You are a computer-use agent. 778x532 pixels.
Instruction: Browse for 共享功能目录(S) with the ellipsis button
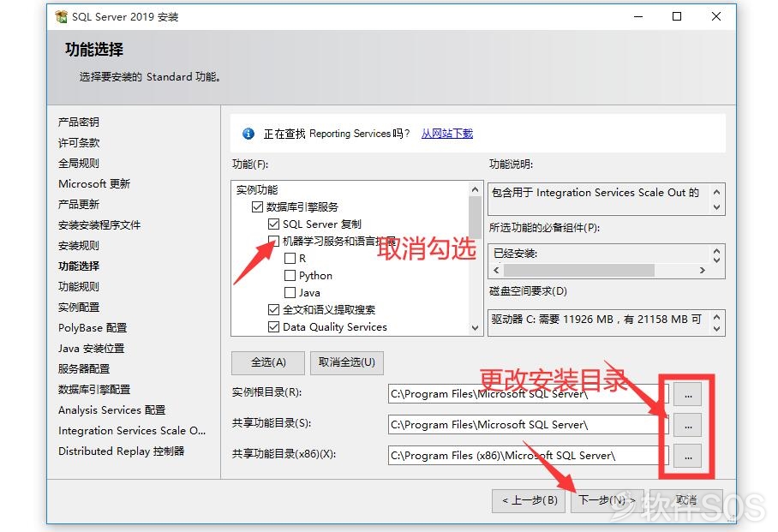click(x=688, y=426)
